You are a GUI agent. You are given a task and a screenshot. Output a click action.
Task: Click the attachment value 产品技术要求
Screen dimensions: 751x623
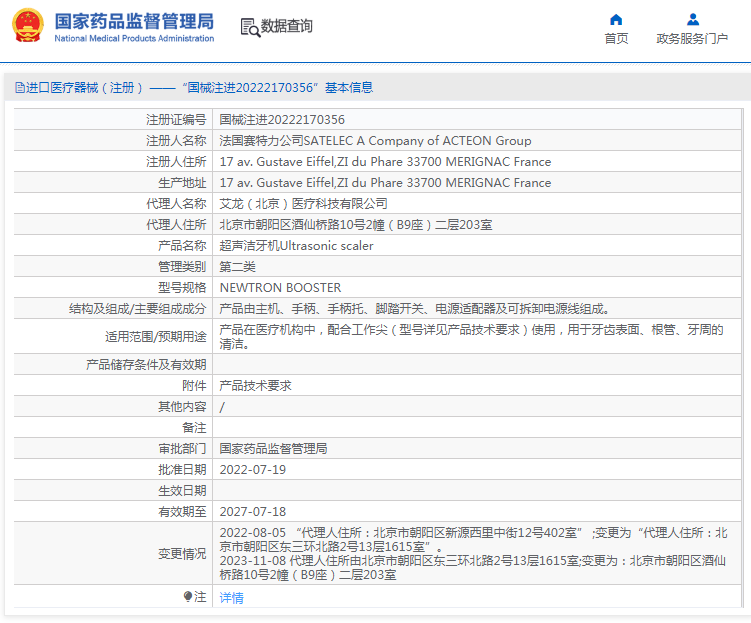255,385
